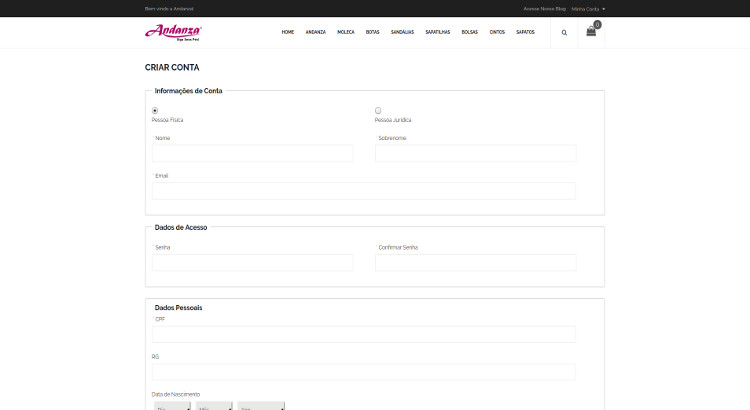Open the search magnifier icon
The image size is (750, 410).
click(564, 33)
